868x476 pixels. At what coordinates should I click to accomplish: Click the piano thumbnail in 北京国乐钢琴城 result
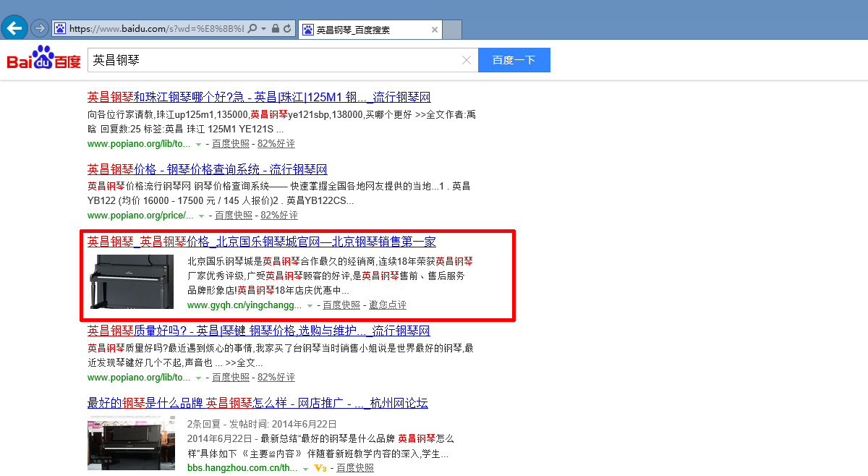(x=131, y=281)
